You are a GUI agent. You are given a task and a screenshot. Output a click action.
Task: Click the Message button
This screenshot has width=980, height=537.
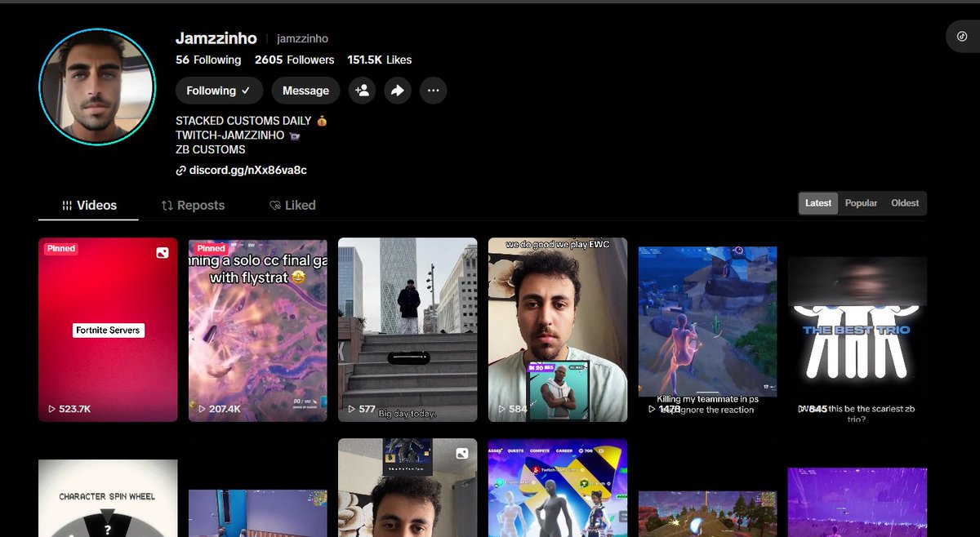(305, 91)
